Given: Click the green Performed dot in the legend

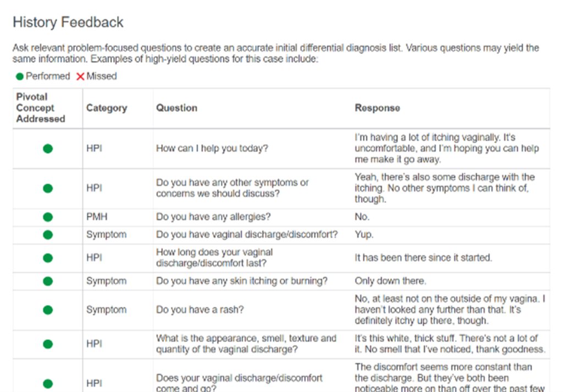Looking at the screenshot, I should [x=20, y=76].
